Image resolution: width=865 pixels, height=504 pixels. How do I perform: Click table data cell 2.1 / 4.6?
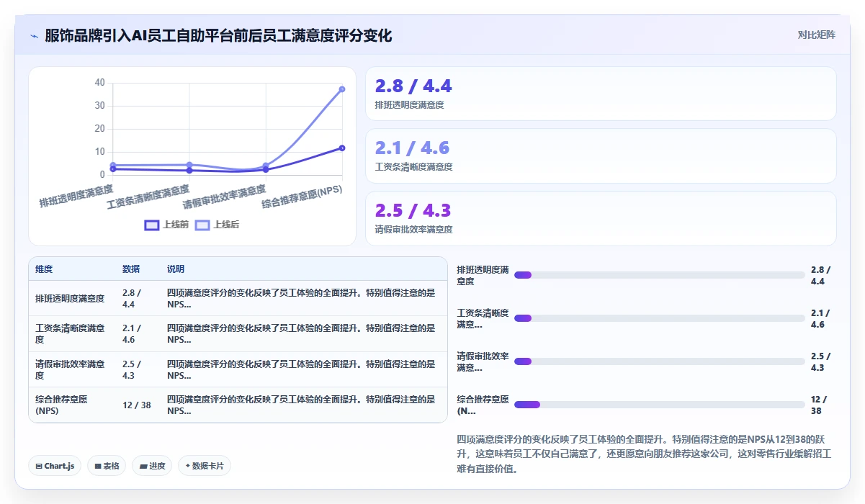[137, 334]
